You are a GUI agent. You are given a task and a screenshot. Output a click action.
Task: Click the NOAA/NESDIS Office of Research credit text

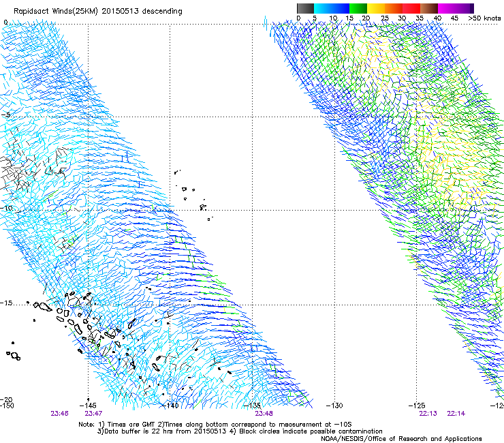point(401,439)
